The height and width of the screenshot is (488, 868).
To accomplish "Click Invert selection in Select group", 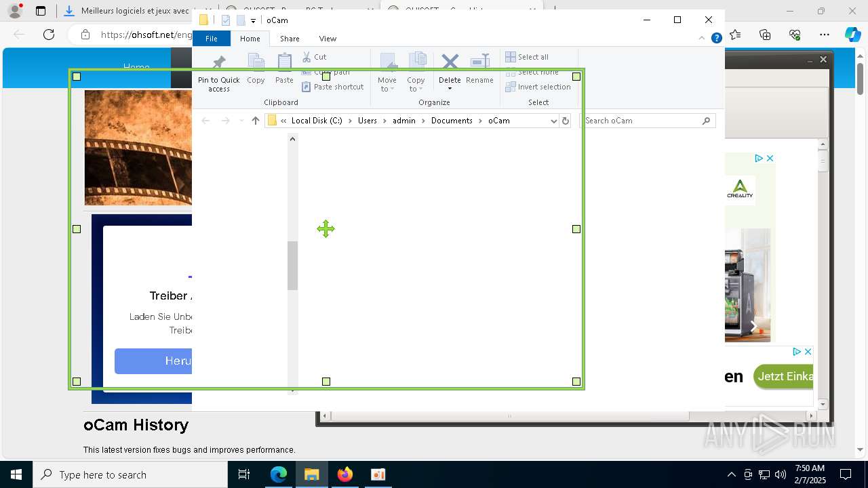I will pyautogui.click(x=538, y=87).
